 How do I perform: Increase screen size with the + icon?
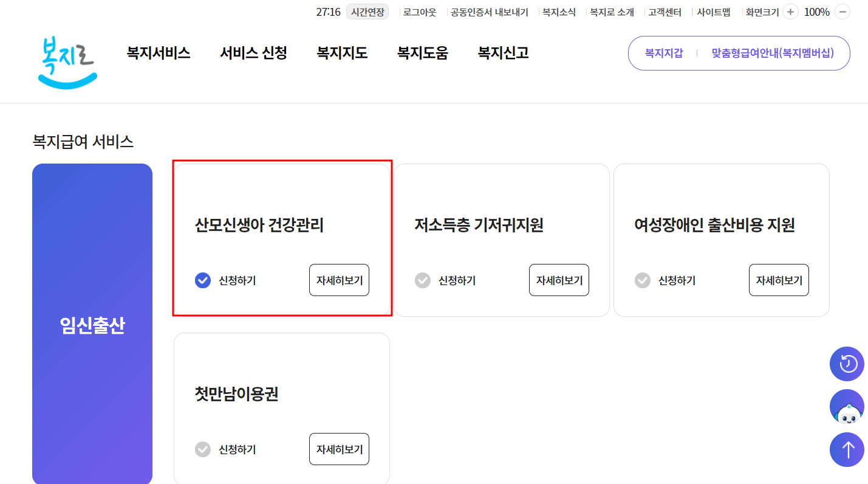[790, 12]
